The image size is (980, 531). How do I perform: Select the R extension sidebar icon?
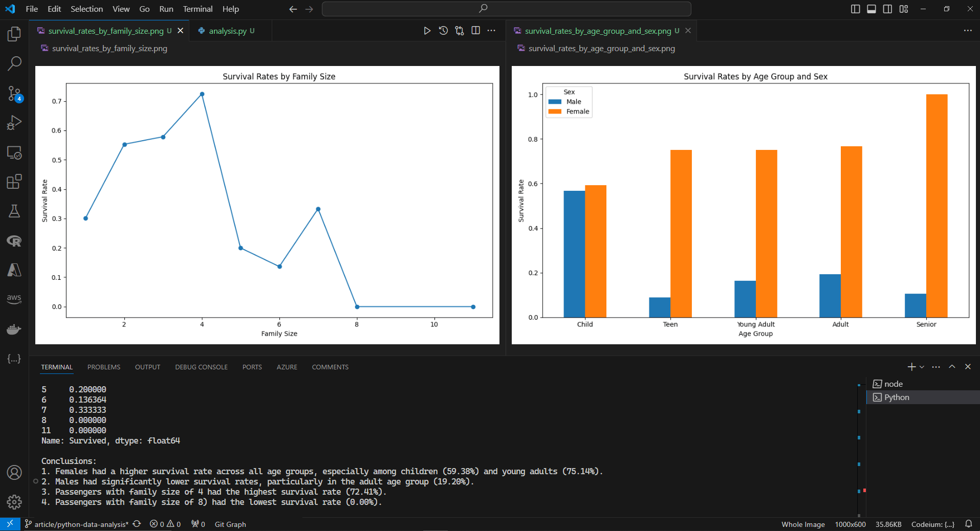point(14,241)
